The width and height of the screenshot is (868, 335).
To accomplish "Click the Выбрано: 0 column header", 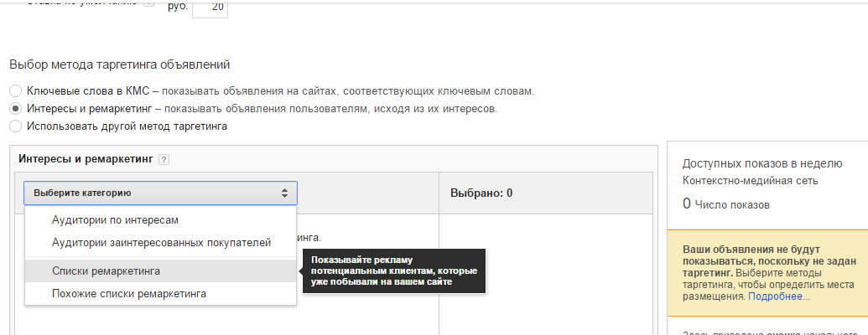I will tap(482, 193).
